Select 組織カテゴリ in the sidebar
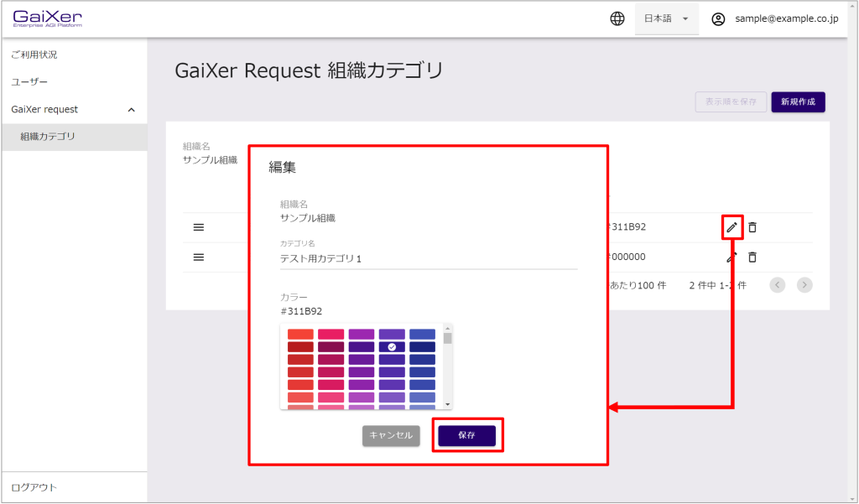The height and width of the screenshot is (504, 859). point(48,137)
